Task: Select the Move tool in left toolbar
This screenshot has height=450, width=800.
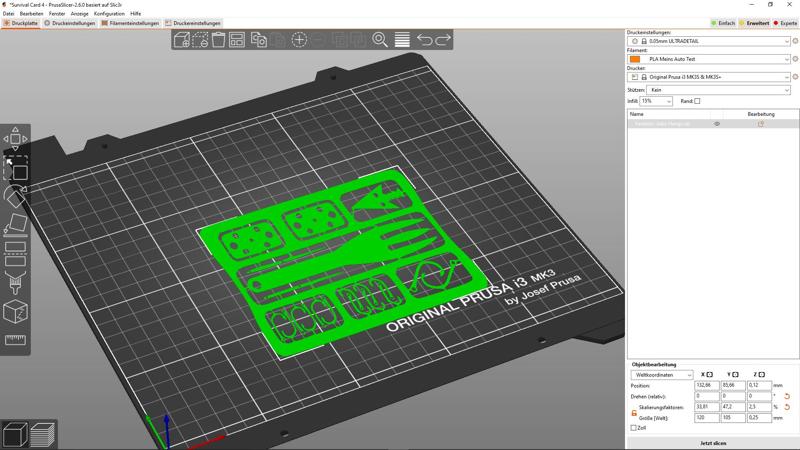Action: point(15,139)
